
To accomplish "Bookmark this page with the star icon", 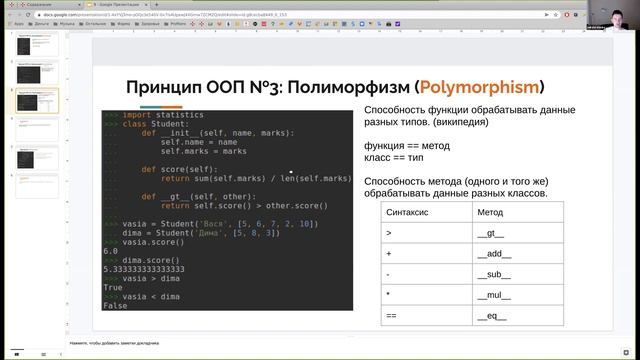I will point(556,15).
